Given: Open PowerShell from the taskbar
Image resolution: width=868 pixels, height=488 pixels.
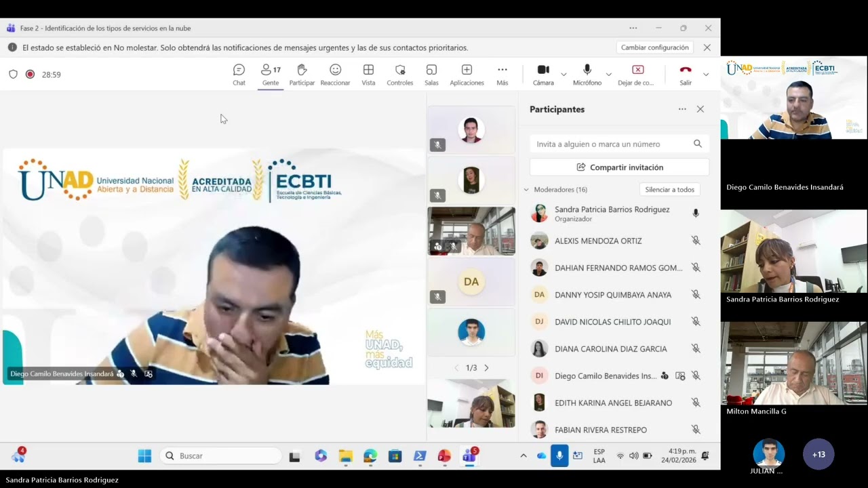Looking at the screenshot, I should [420, 455].
